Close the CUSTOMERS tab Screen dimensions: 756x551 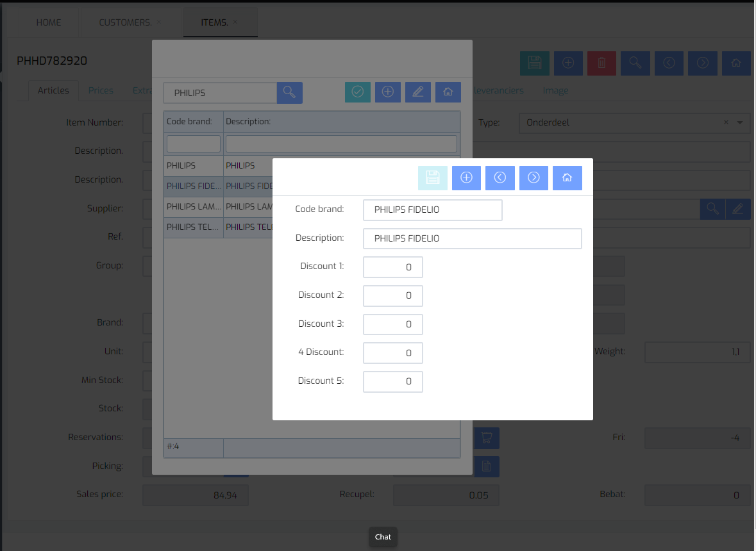[x=158, y=22]
